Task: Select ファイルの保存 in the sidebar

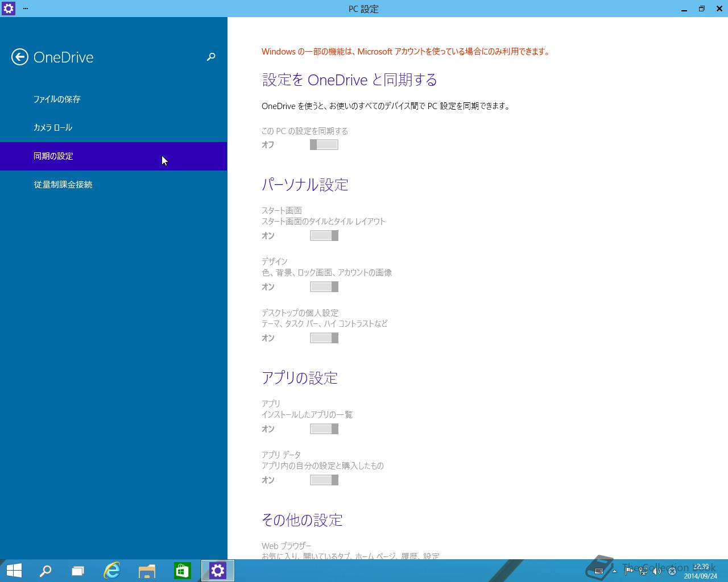Action: coord(114,99)
